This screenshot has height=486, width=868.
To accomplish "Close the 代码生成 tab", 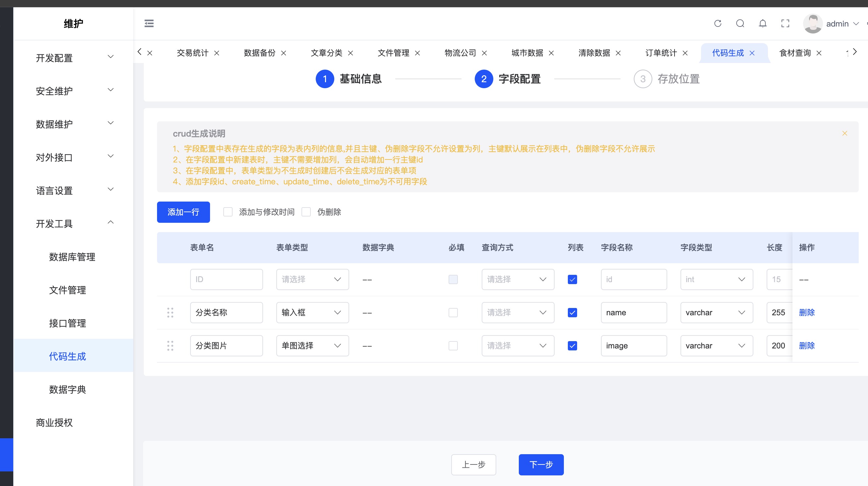I will tap(752, 53).
